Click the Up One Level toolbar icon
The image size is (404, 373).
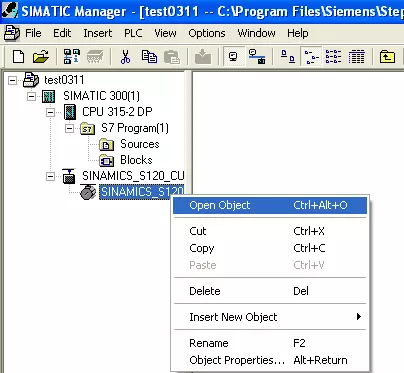tap(387, 56)
